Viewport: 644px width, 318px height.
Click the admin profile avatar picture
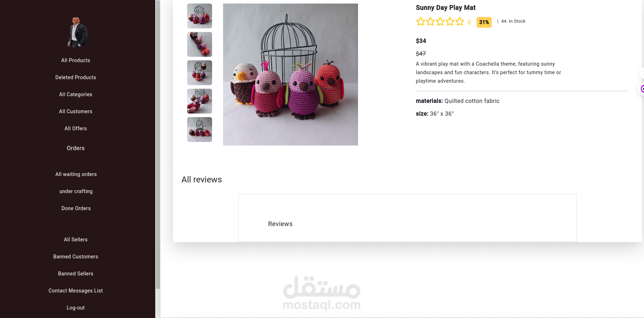pos(77,32)
